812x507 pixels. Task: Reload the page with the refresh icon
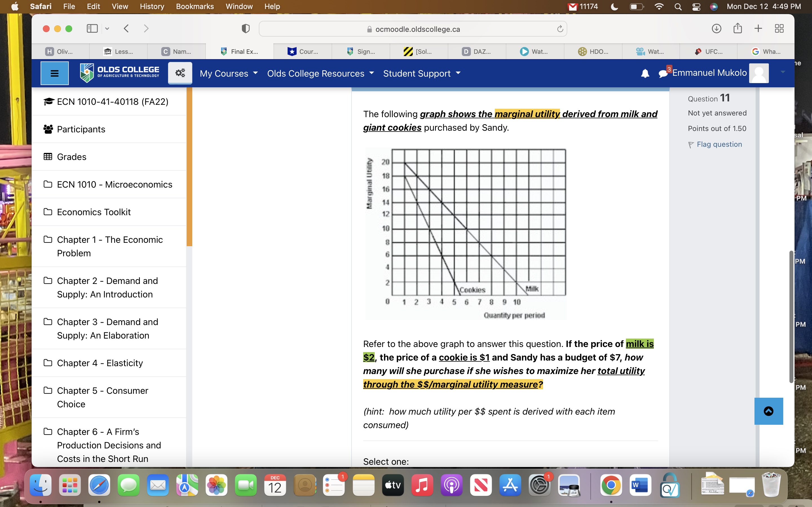click(560, 29)
